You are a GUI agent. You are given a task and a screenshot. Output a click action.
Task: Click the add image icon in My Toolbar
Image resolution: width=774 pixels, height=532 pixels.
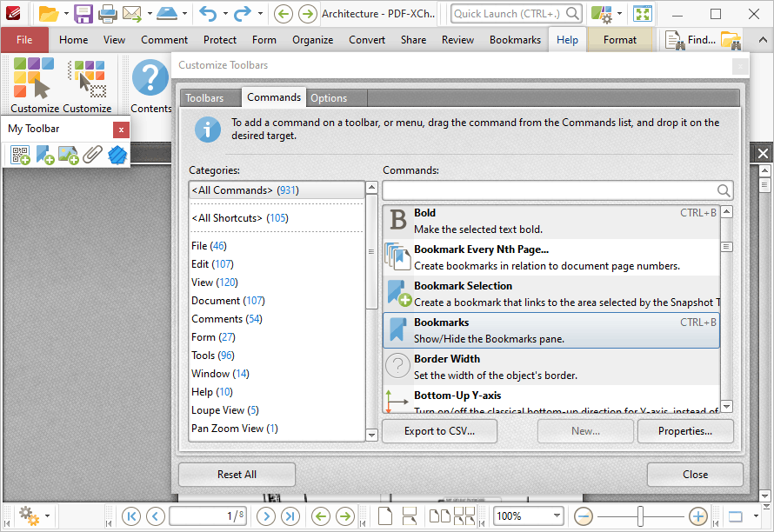click(x=69, y=155)
